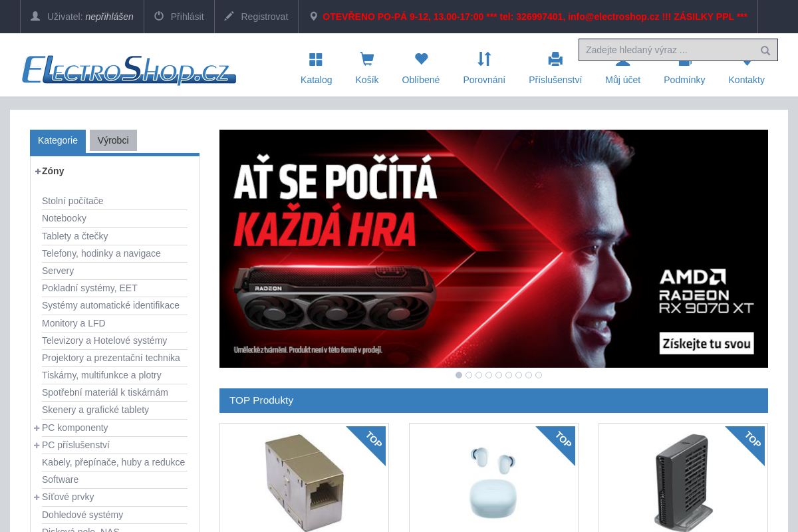Select the second carousel indicator dot

[x=468, y=374]
